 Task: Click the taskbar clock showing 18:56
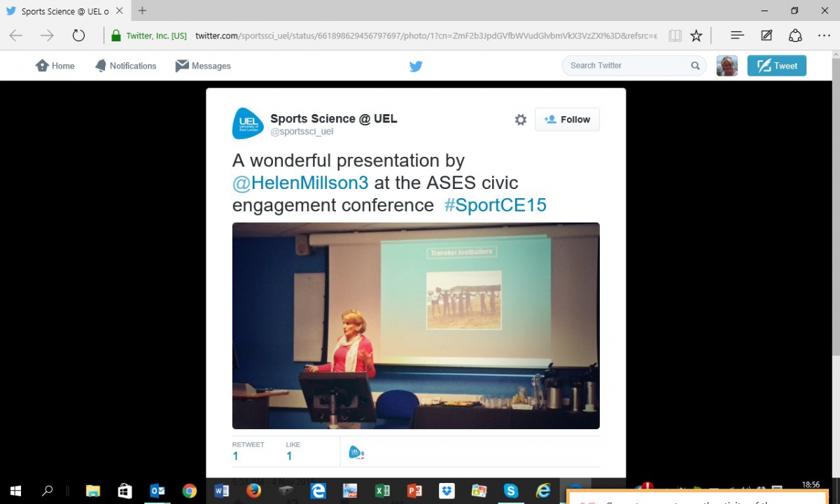pos(811,484)
